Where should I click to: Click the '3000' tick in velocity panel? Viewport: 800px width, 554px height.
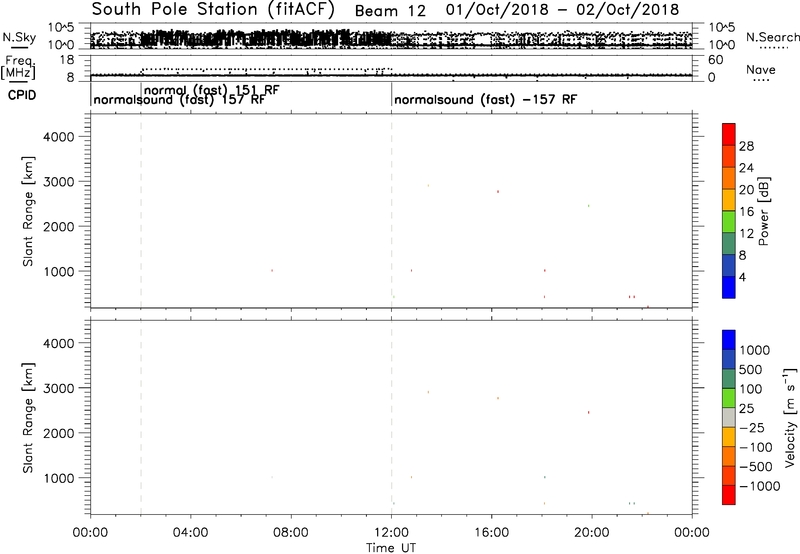click(59, 388)
